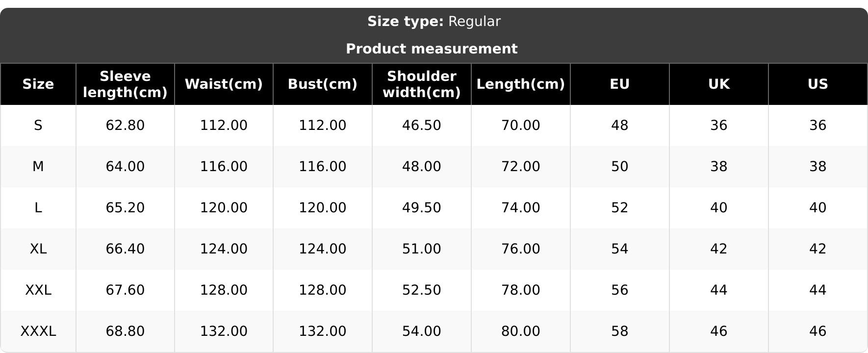The height and width of the screenshot is (353, 868).
Task: Click the Size type: Regular title
Action: coord(434,22)
